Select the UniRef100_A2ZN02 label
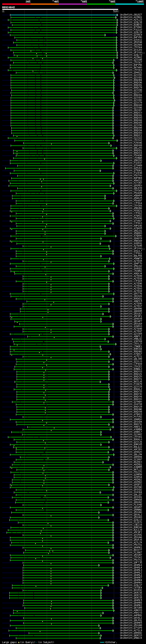 [131, 58]
